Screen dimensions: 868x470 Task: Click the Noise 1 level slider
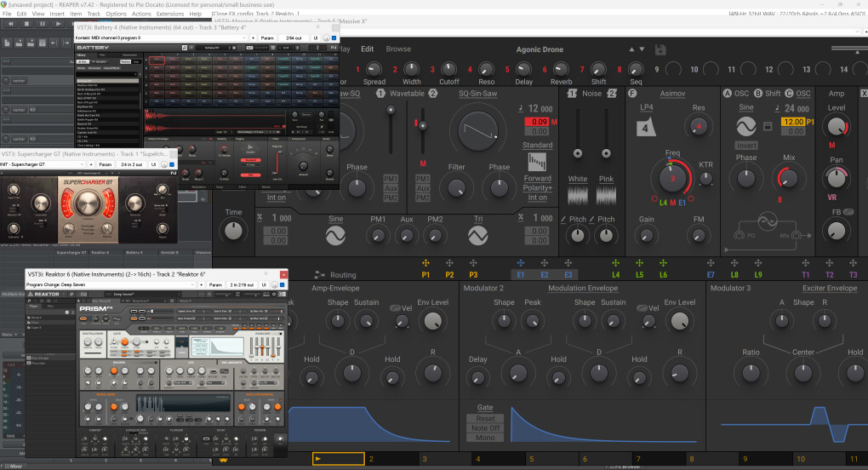tap(578, 153)
